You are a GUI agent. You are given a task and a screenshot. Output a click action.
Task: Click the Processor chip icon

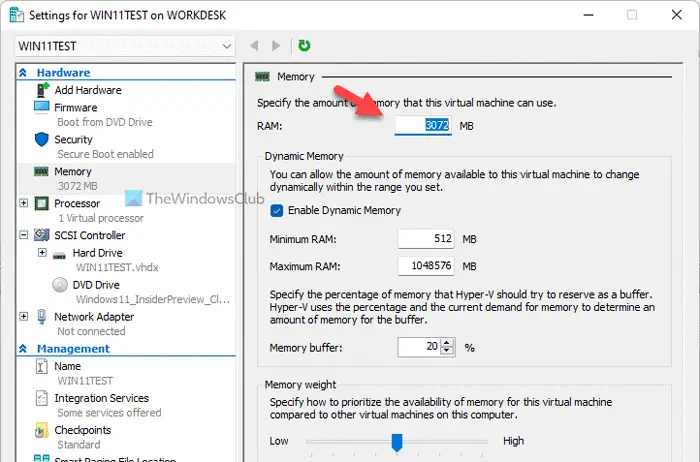(x=42, y=204)
